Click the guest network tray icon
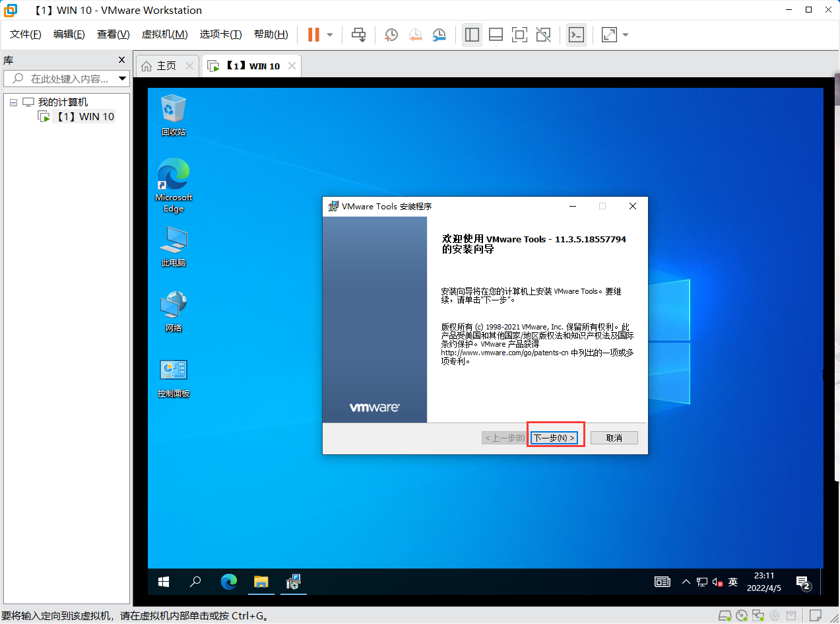This screenshot has height=624, width=840. tap(701, 582)
